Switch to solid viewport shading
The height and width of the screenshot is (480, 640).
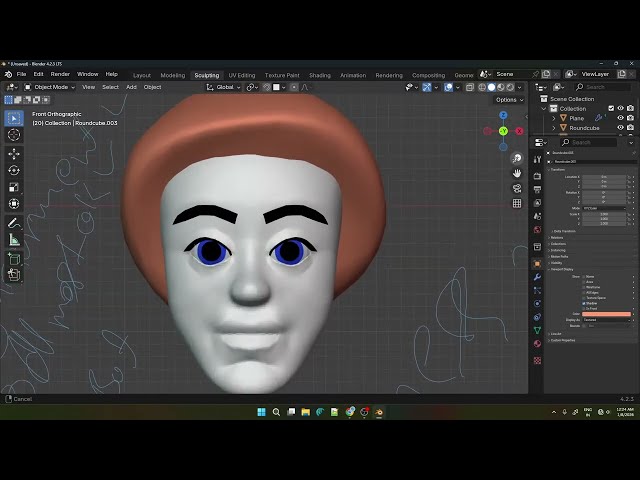click(491, 87)
